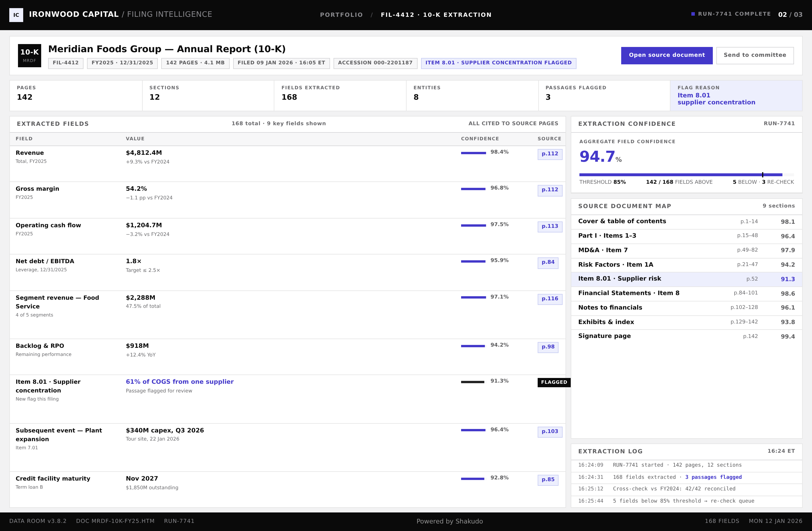Click the RUN-7741 complete status indicator
The width and height of the screenshot is (812, 531).
731,14
